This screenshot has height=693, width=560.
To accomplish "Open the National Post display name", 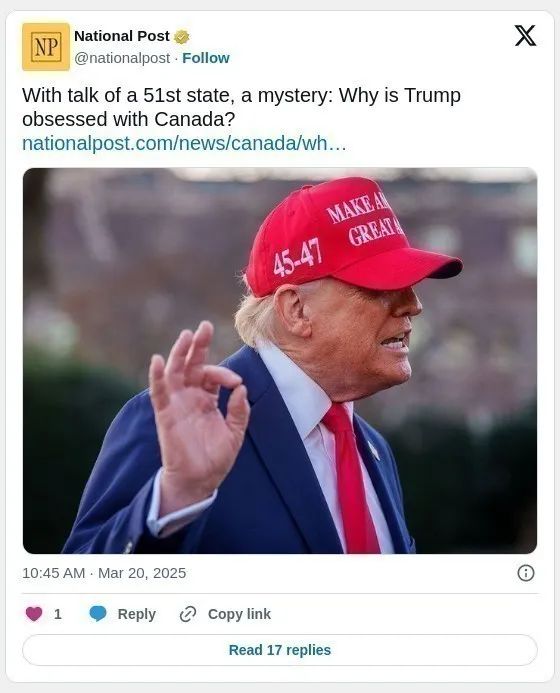I will [122, 36].
